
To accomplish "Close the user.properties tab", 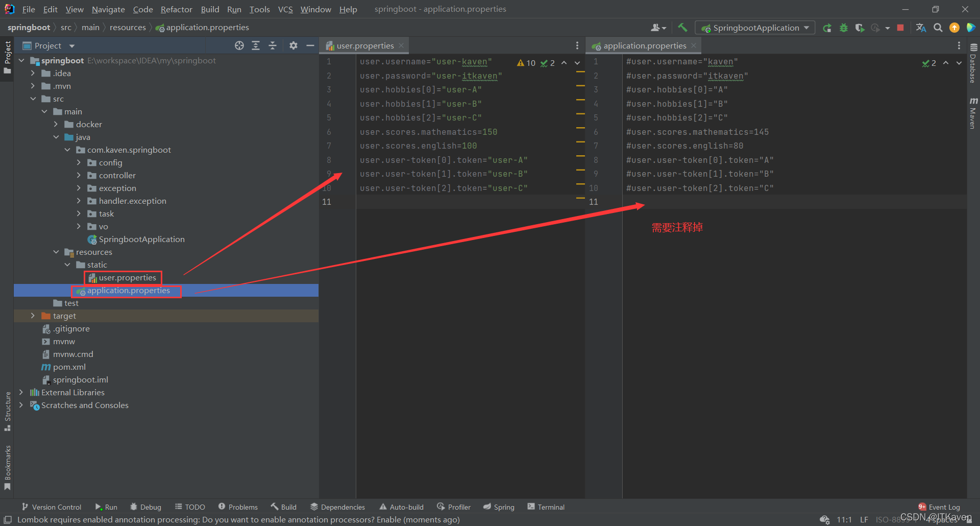I will (x=401, y=45).
